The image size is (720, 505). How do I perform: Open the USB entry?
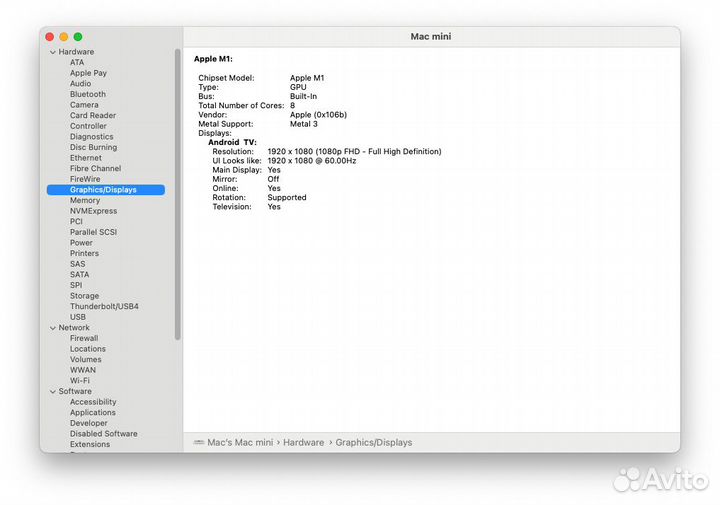click(x=78, y=317)
